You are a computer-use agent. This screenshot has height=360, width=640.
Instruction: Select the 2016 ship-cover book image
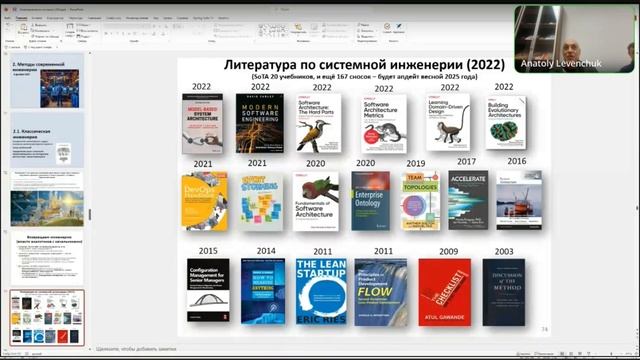coord(519,200)
